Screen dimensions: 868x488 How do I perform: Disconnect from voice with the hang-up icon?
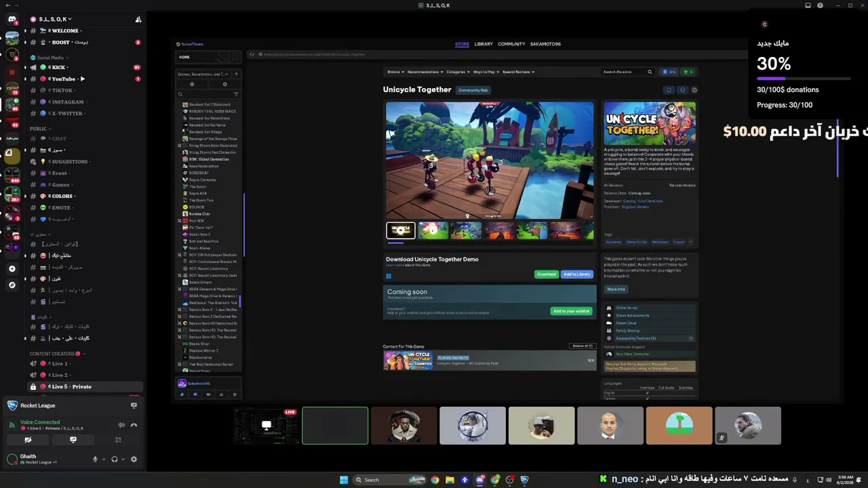click(x=134, y=425)
